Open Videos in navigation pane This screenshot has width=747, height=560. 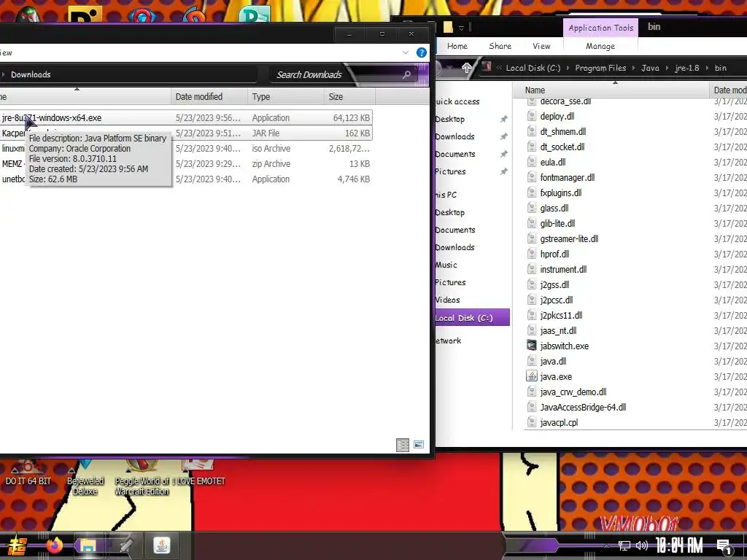[447, 300]
